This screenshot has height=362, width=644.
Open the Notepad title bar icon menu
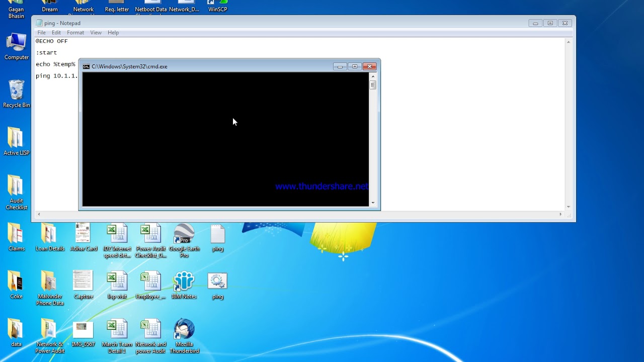point(39,23)
